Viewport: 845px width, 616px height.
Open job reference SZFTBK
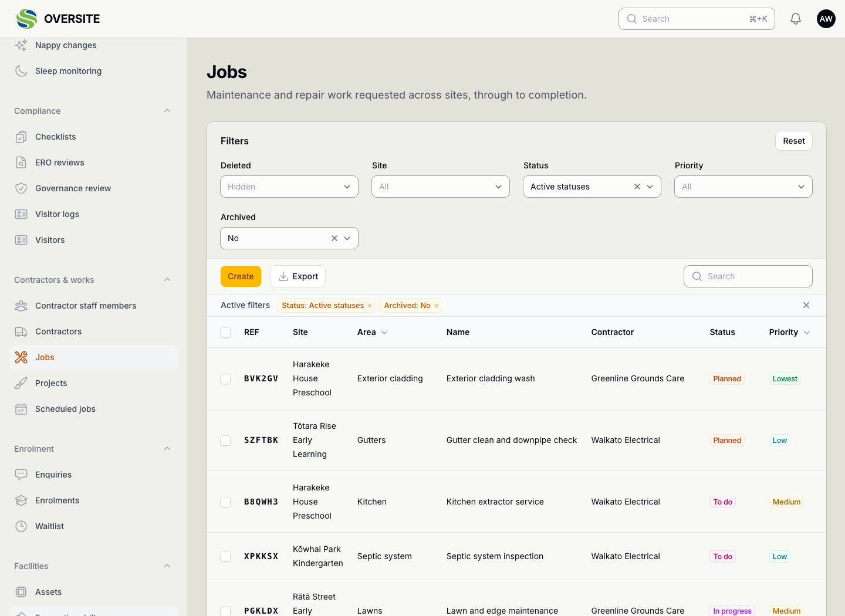(261, 441)
